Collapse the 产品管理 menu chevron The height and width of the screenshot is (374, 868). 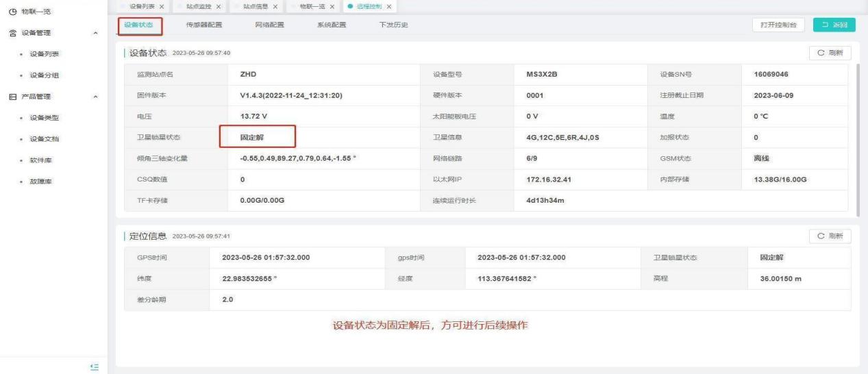click(95, 97)
